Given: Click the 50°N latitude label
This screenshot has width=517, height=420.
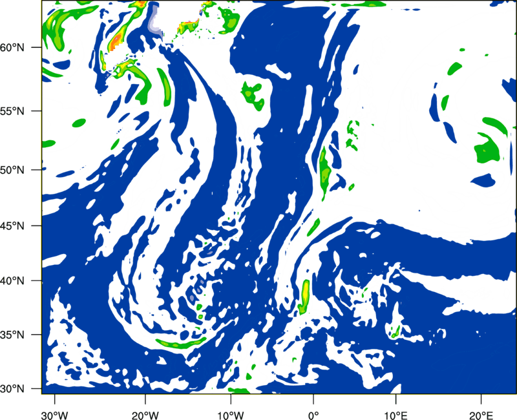Looking at the screenshot, I should 12,170.
